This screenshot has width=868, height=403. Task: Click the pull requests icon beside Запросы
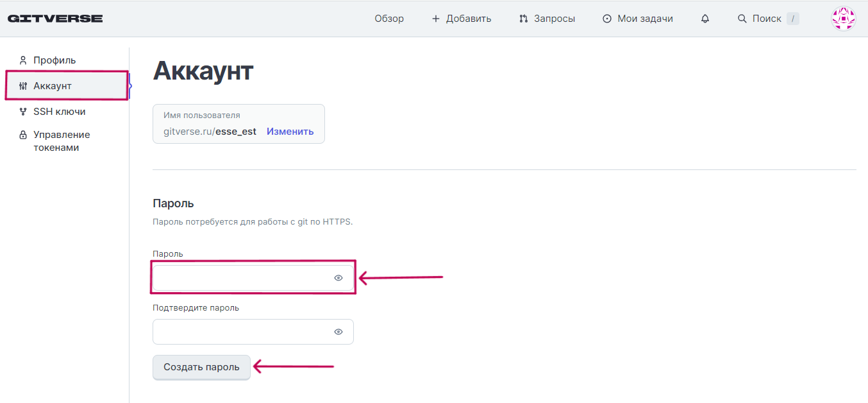tap(524, 19)
